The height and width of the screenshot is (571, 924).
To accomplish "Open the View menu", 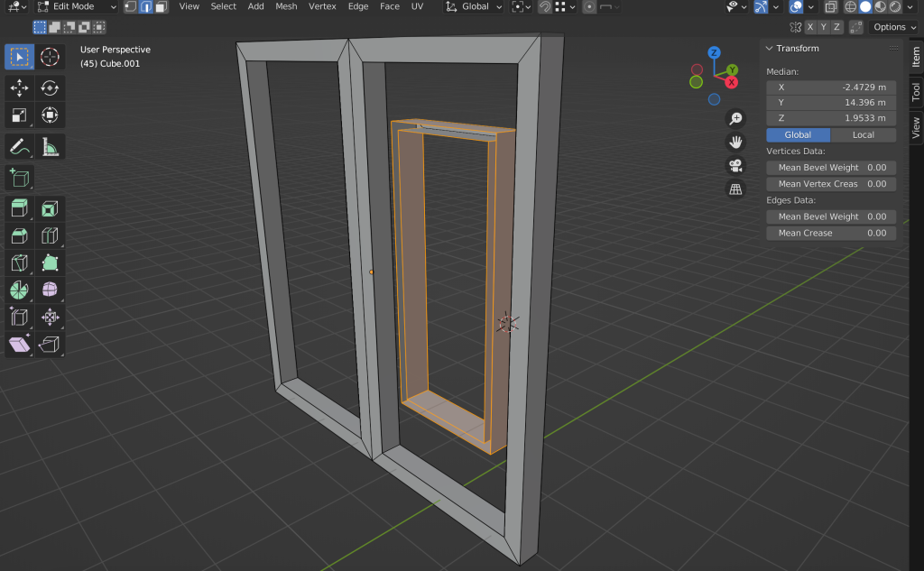I will point(189,7).
